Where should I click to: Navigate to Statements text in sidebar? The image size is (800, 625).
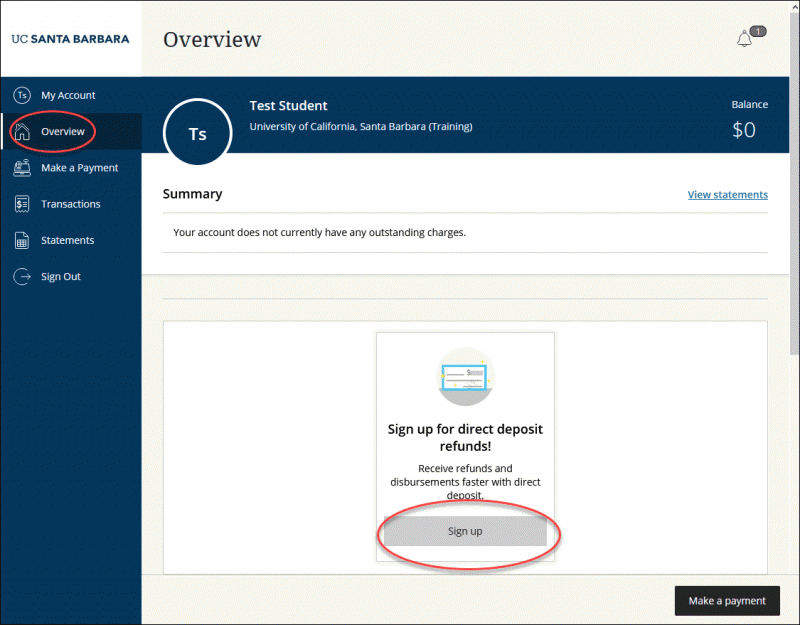tap(67, 240)
